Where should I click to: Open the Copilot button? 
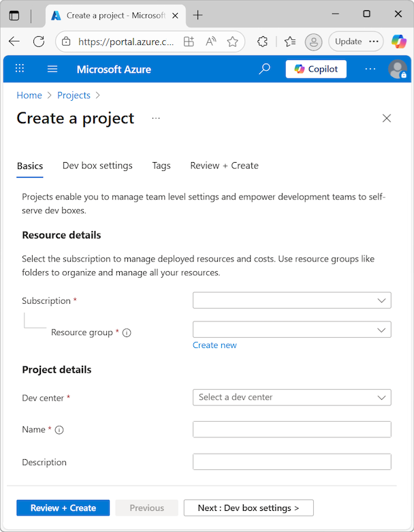point(316,69)
